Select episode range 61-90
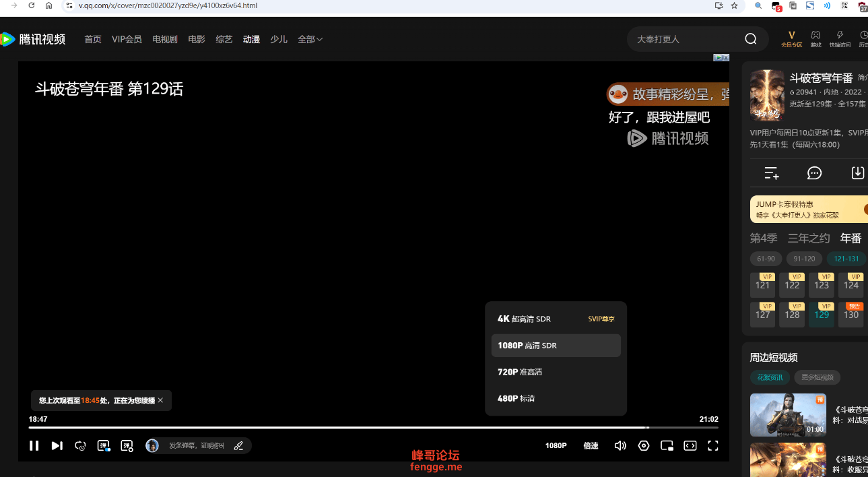 [x=766, y=259]
